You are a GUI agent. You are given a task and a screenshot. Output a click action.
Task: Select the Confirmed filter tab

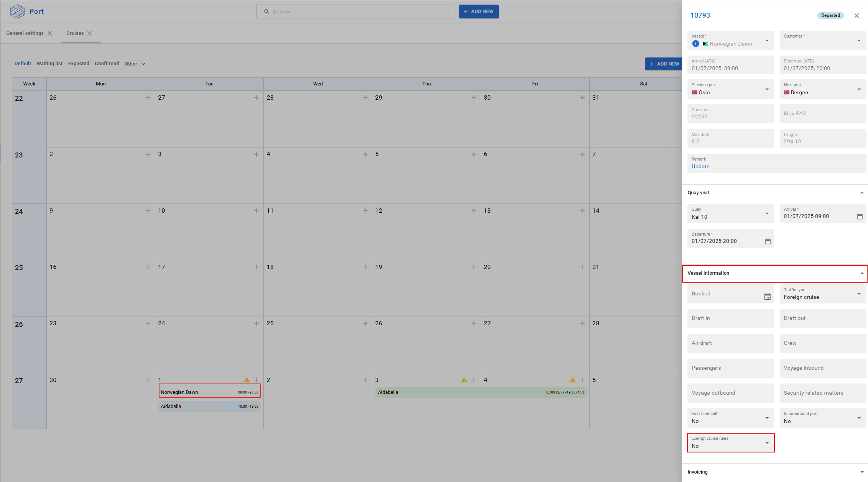pos(107,64)
